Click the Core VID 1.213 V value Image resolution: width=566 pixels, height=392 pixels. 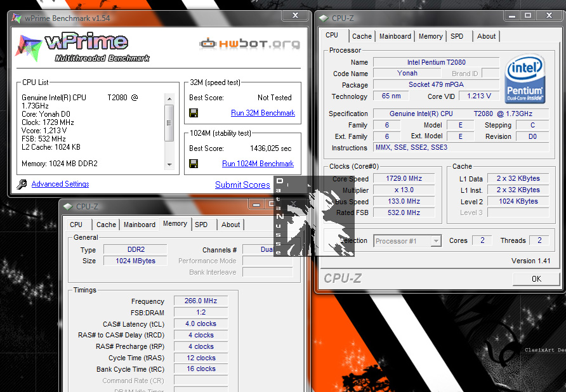[478, 96]
